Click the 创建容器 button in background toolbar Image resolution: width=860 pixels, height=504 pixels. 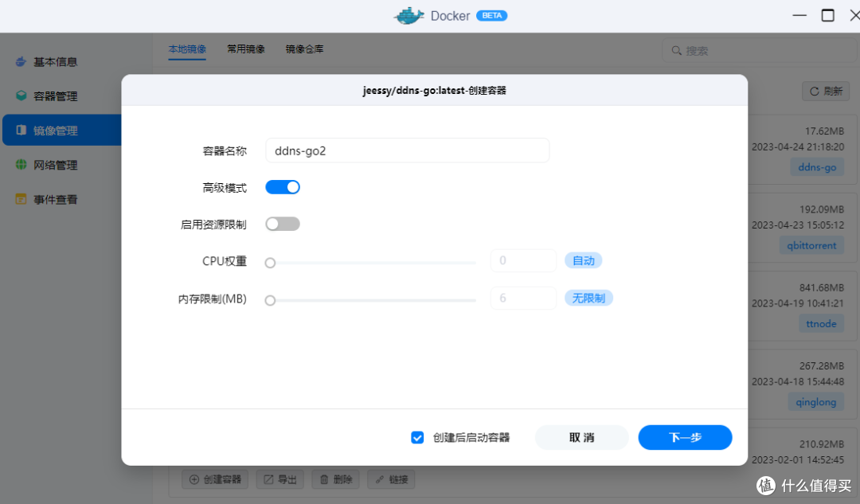[215, 479]
